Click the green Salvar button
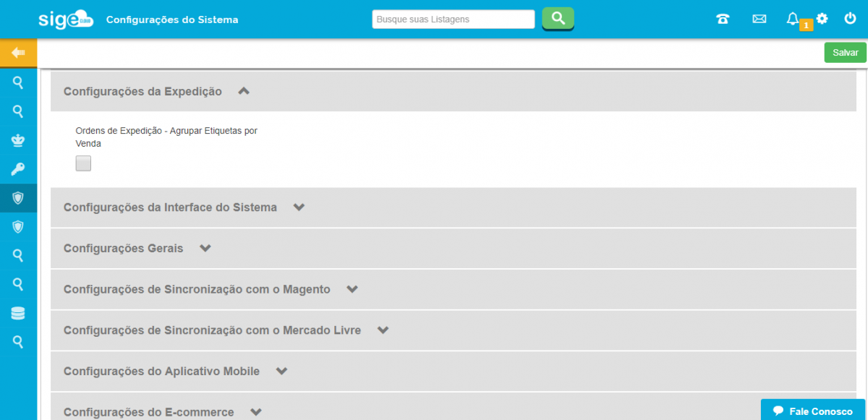868x420 pixels. [845, 53]
